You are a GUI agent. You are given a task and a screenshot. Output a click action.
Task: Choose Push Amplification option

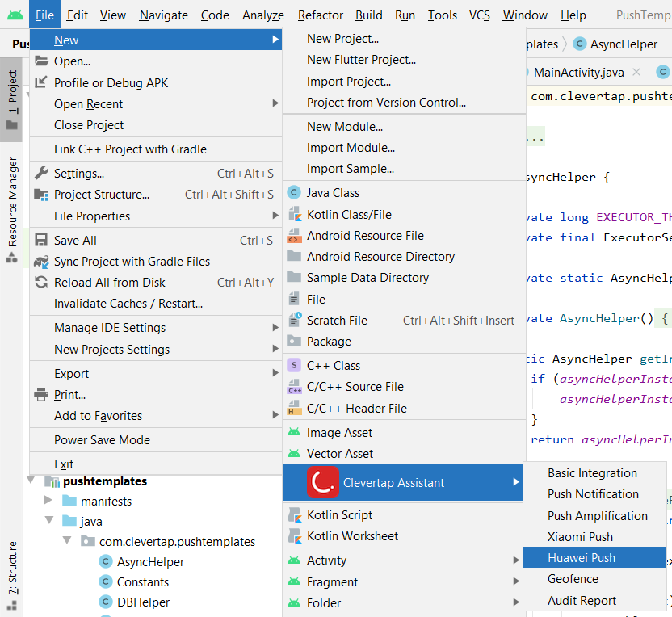[x=594, y=515]
